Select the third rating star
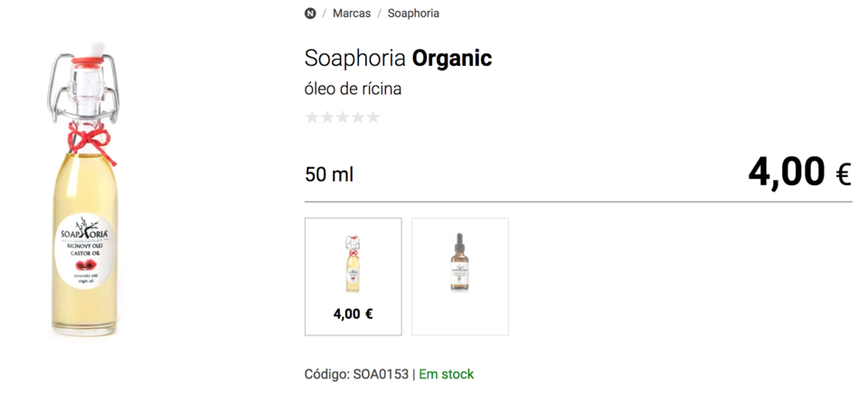This screenshot has height=395, width=868. tap(343, 118)
